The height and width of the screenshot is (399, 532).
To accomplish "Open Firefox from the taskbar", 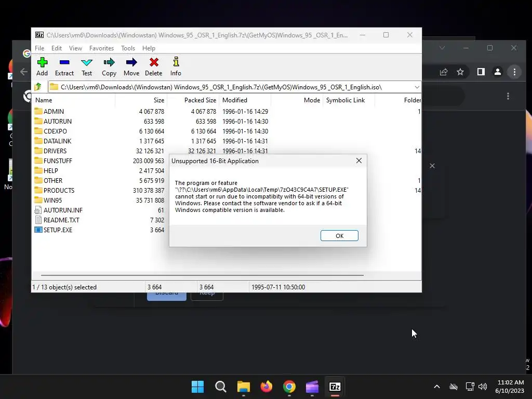I will coord(267,387).
